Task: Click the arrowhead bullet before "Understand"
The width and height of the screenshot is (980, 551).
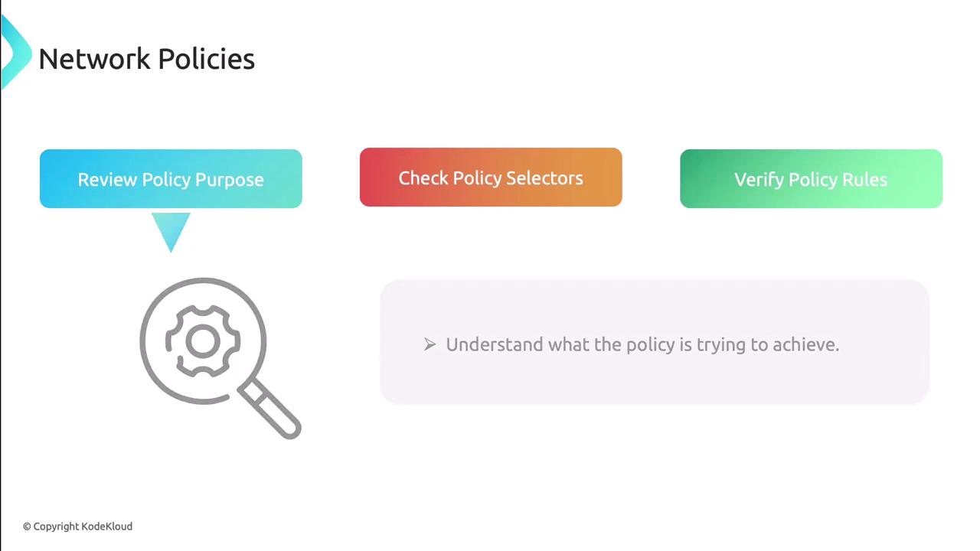Action: [x=430, y=345]
